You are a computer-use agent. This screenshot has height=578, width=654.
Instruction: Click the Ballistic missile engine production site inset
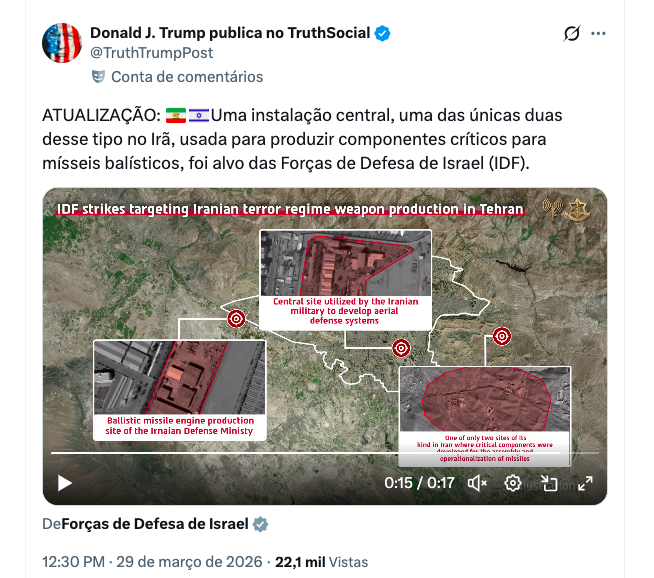pos(179,390)
